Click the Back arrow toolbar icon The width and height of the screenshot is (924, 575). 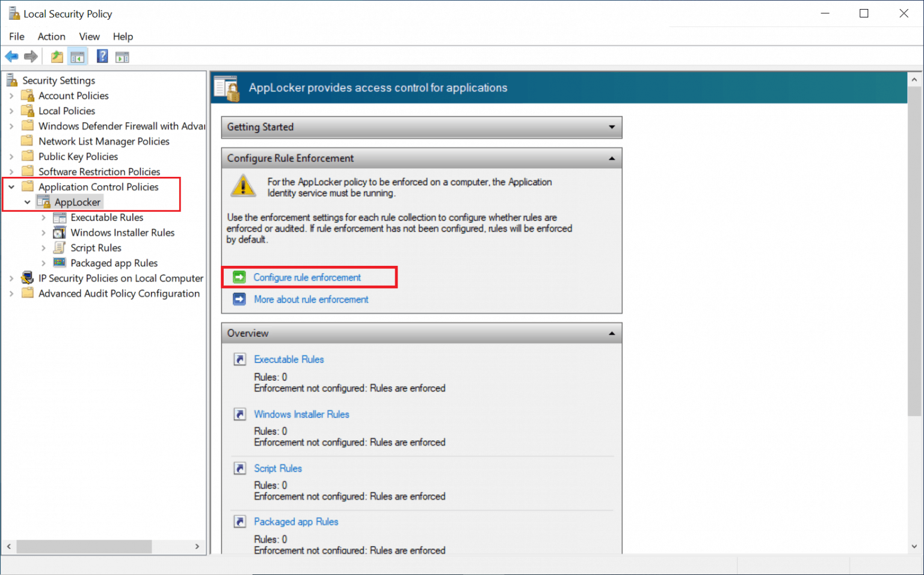(x=11, y=57)
